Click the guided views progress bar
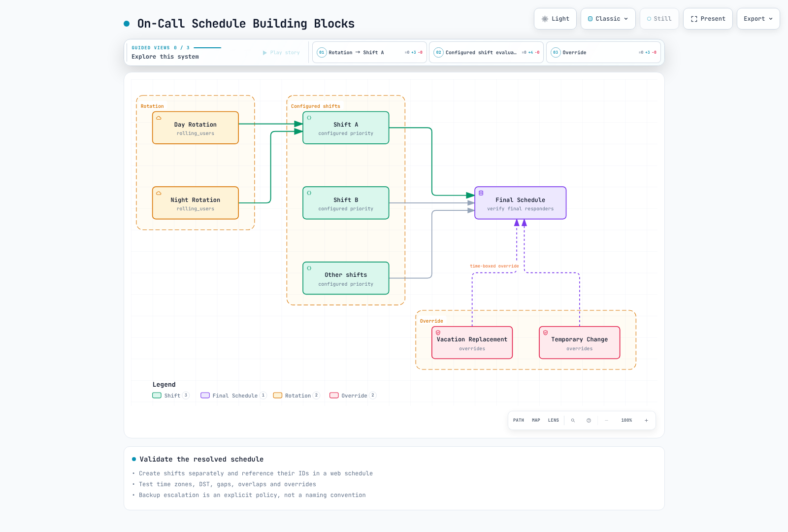Viewport: 788px width, 532px height. [207, 48]
